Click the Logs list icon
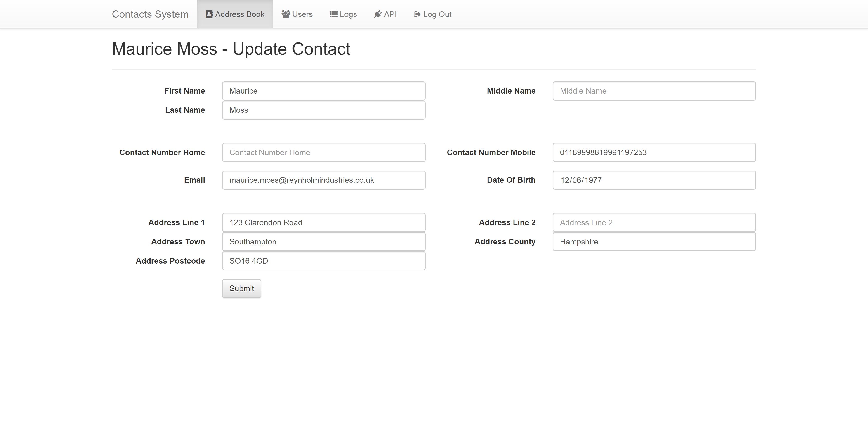 coord(333,14)
